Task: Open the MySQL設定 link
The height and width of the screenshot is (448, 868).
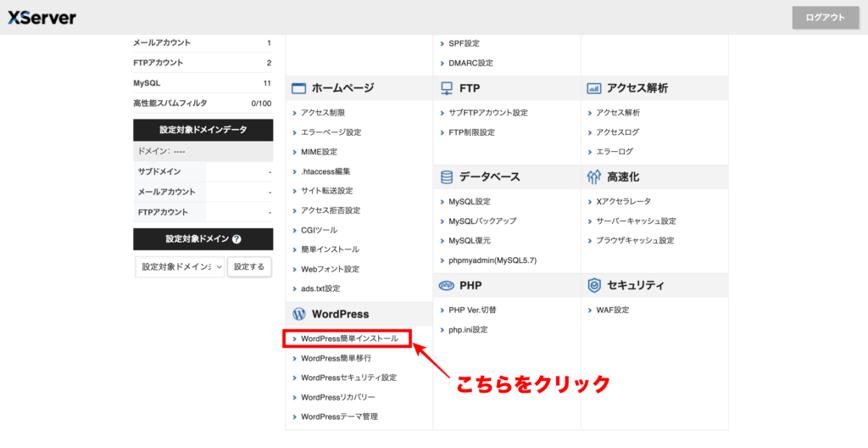Action: (x=470, y=202)
